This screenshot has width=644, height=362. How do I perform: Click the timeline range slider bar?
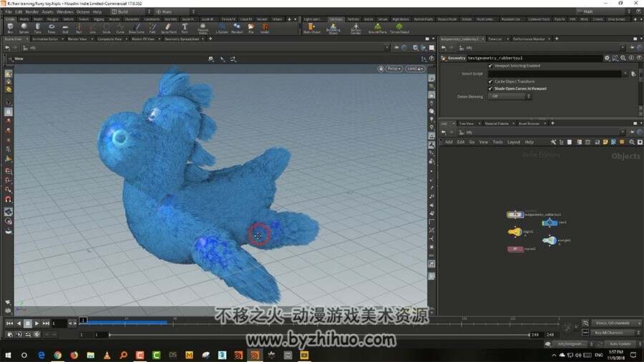tap(319, 335)
